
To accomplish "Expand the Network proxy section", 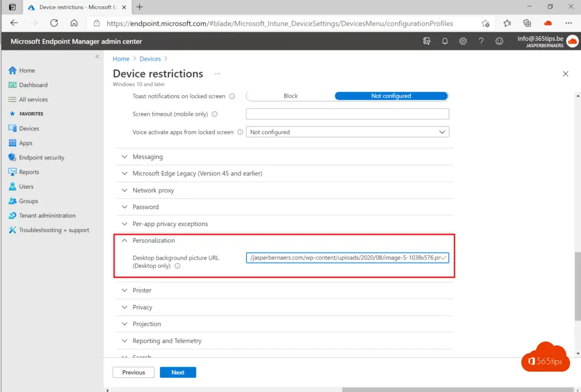I will coord(285,190).
